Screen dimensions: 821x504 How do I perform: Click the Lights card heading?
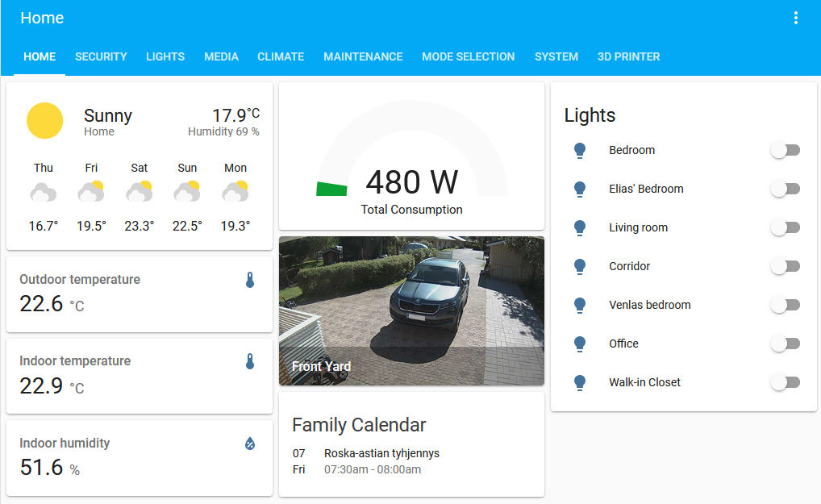point(590,115)
